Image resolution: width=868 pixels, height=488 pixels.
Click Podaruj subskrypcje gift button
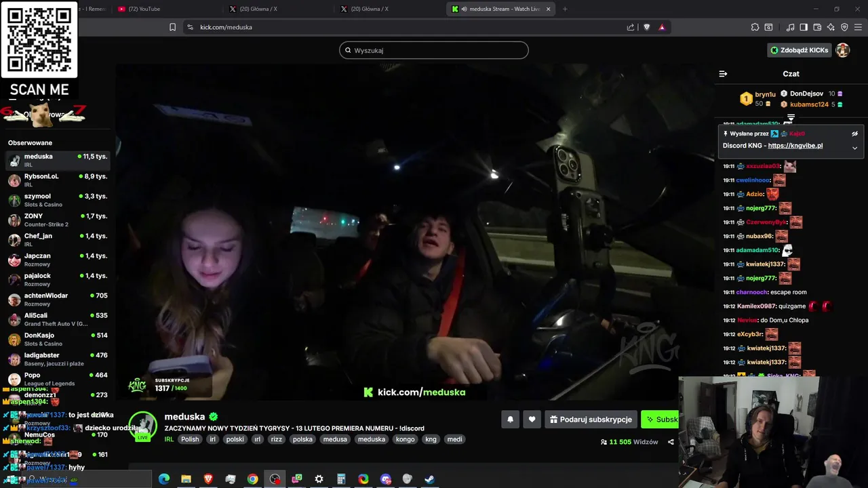pyautogui.click(x=591, y=420)
